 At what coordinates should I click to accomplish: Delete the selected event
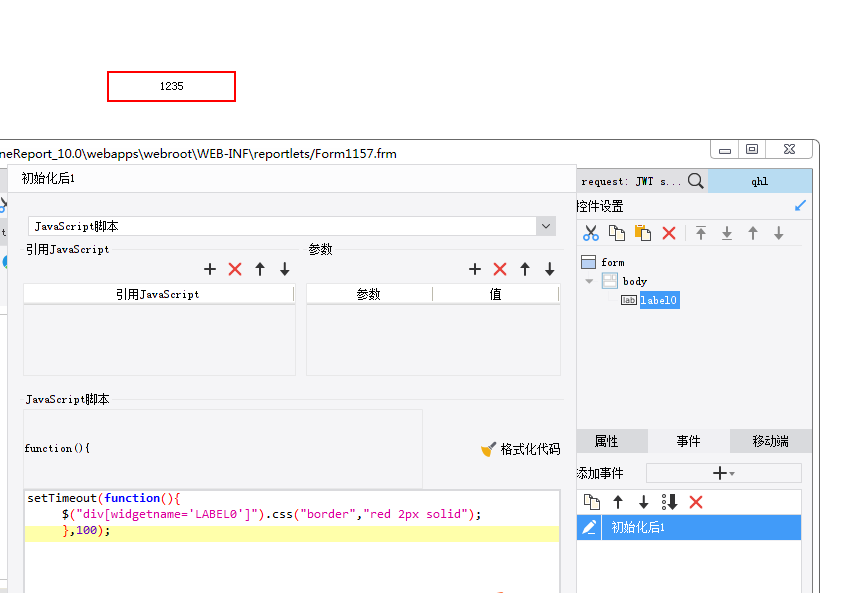[696, 502]
